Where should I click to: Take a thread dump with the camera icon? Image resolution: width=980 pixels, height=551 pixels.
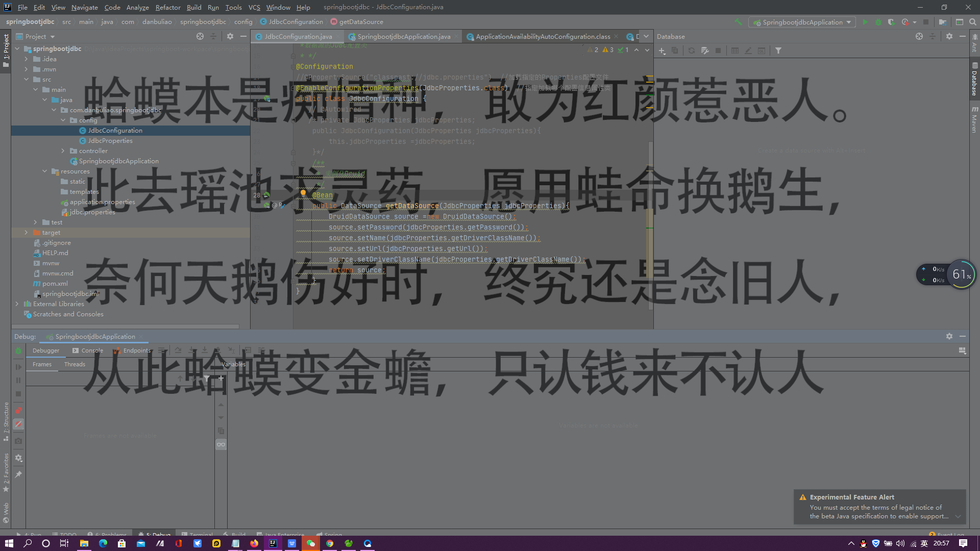point(18,441)
